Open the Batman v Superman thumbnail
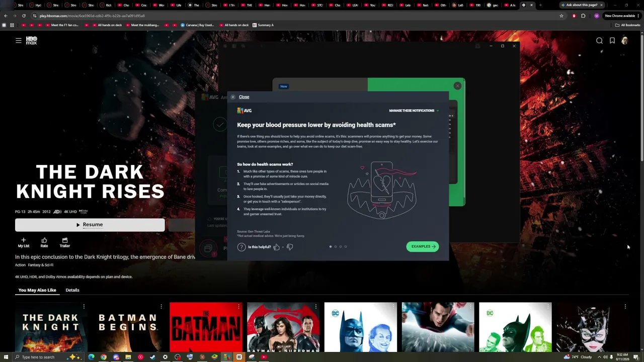This screenshot has width=644, height=362. pos(283,327)
